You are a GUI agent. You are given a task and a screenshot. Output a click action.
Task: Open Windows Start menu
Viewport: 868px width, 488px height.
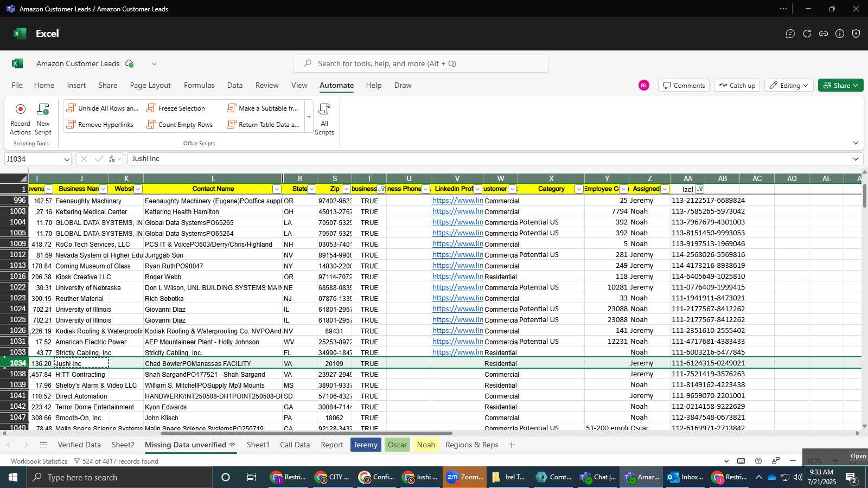(x=13, y=477)
